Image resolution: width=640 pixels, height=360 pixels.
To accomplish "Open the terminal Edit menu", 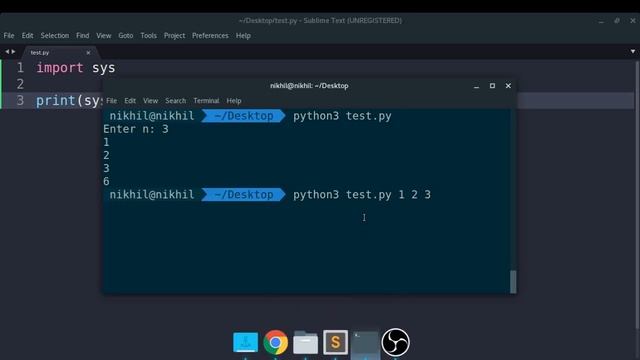I will pos(130,100).
